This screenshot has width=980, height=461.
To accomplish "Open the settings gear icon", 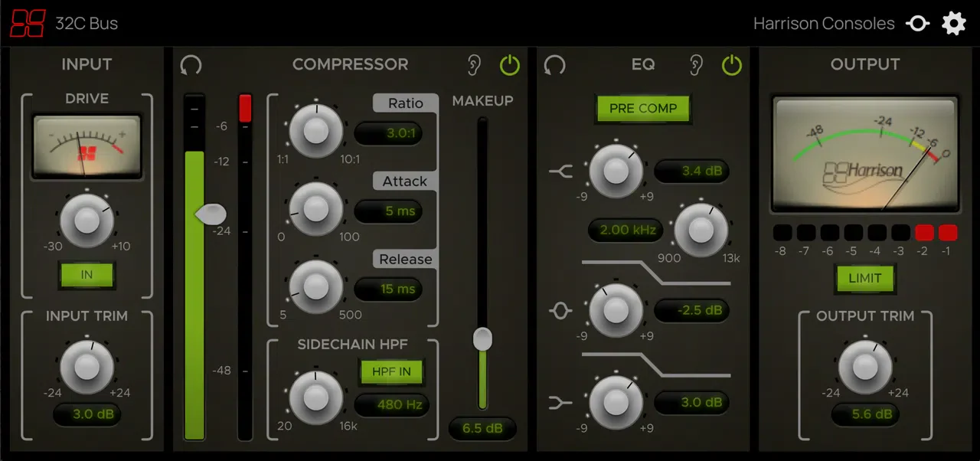I will 953,23.
